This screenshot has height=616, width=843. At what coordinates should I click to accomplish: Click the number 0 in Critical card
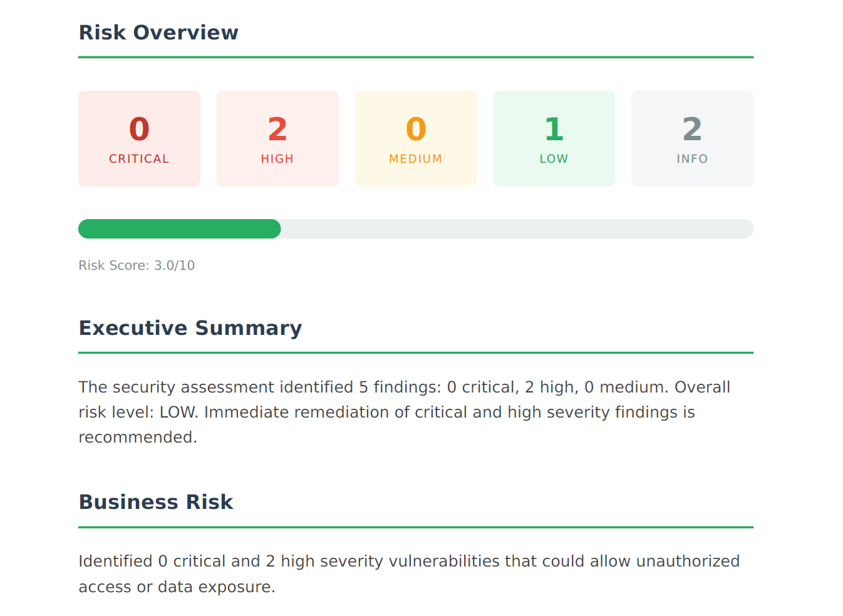[x=139, y=130]
